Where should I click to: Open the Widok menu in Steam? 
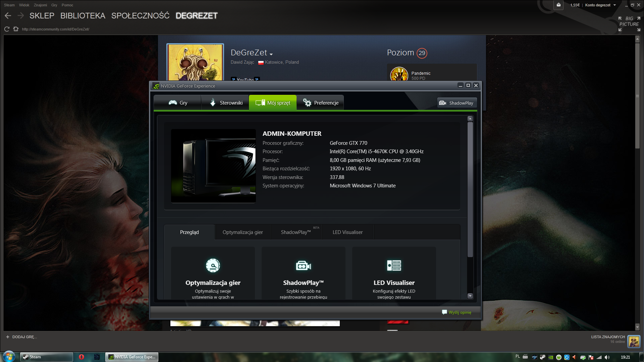[24, 5]
